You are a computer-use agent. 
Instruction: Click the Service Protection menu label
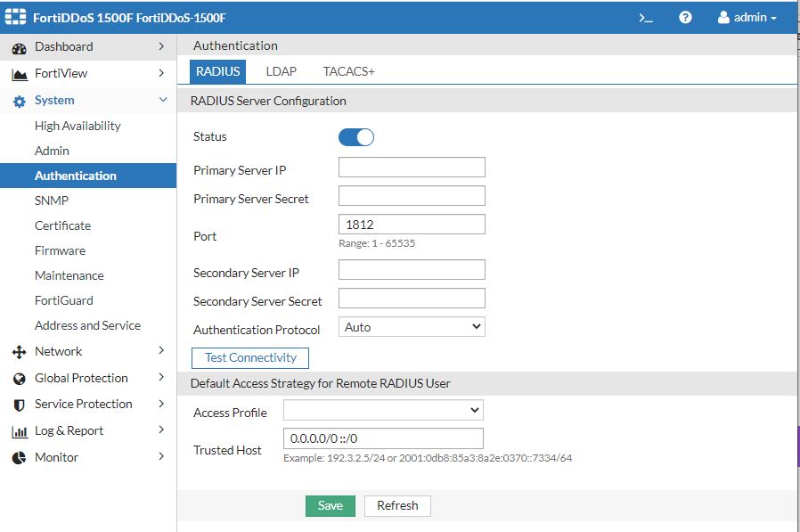[83, 405]
